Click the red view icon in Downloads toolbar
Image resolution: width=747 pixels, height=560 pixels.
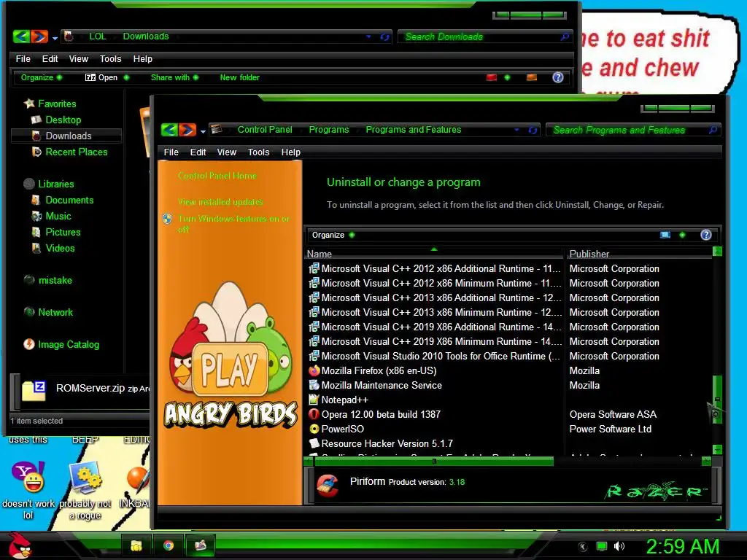point(492,77)
